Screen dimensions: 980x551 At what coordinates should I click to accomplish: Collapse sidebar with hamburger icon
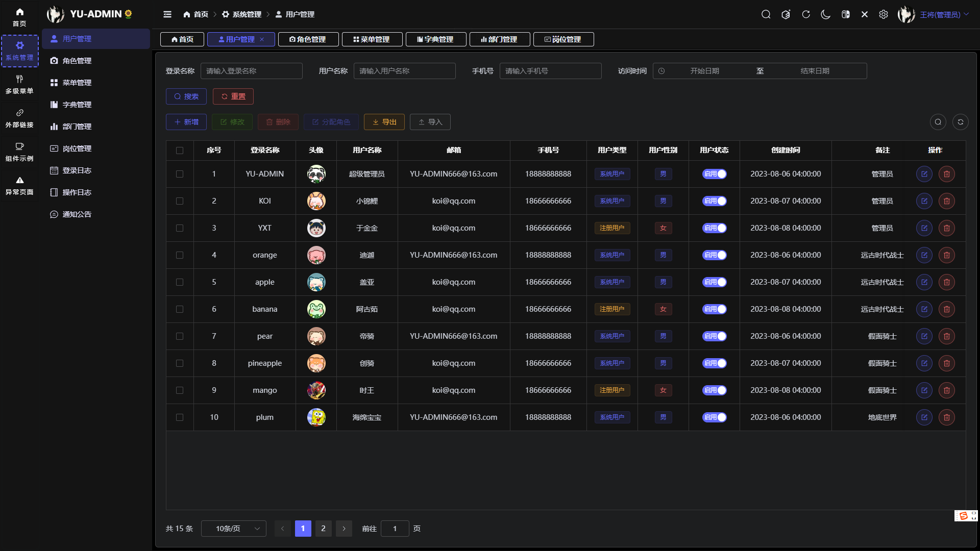point(167,14)
